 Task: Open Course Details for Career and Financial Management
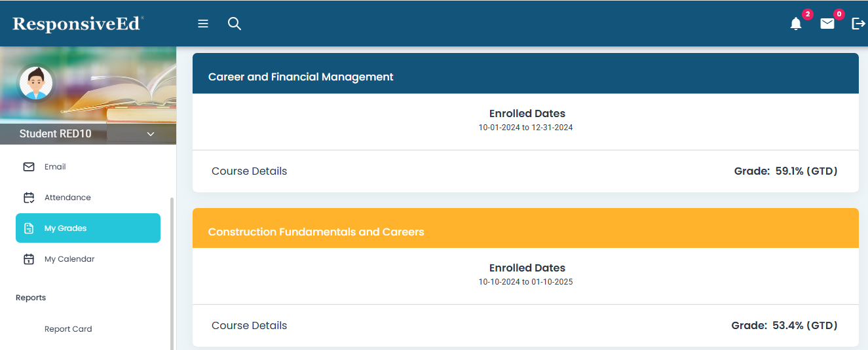pos(249,171)
